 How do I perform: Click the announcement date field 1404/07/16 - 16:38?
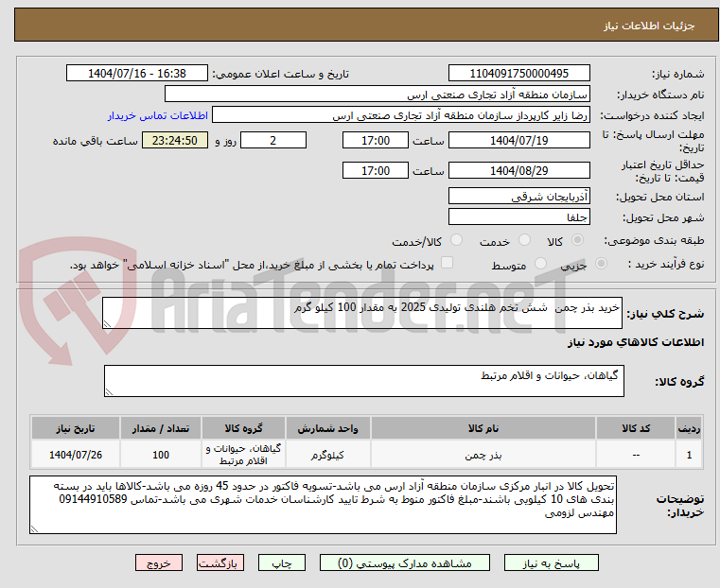(137, 74)
